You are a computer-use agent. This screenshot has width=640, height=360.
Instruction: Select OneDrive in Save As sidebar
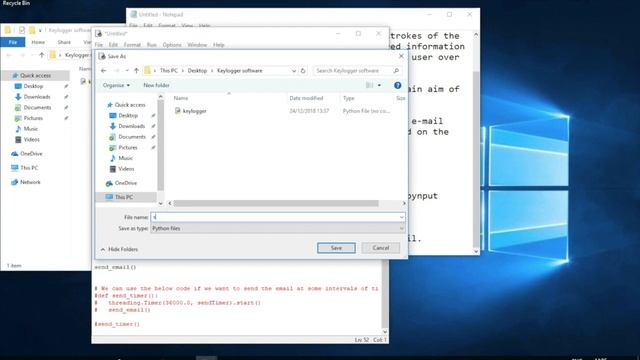126,183
